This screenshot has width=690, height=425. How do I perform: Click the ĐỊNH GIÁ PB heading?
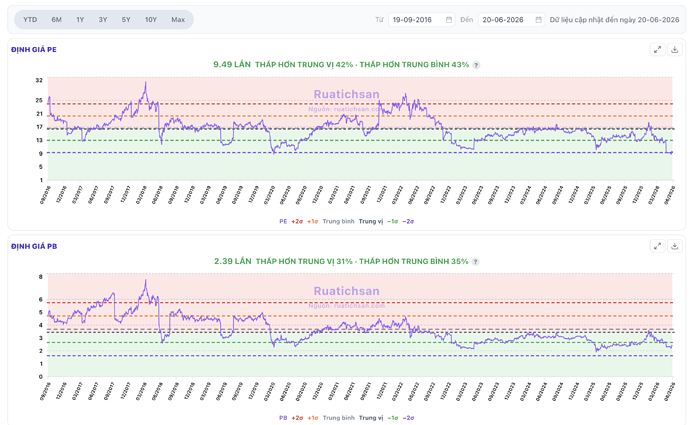point(34,246)
